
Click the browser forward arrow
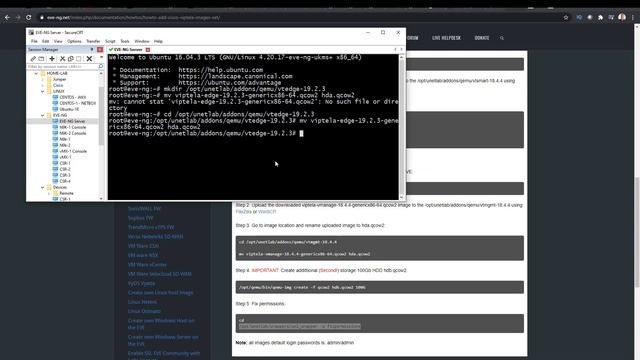(18, 18)
